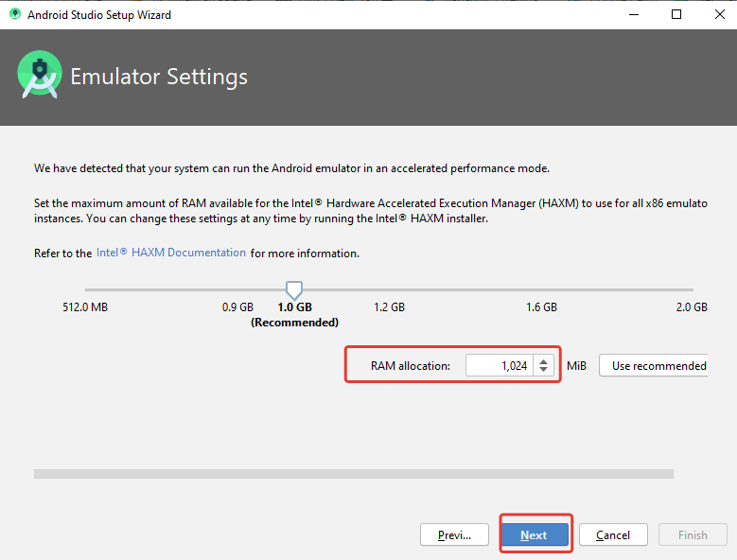The width and height of the screenshot is (737, 560).
Task: Set the RAM slider to 0.9 GB mark
Action: [237, 289]
